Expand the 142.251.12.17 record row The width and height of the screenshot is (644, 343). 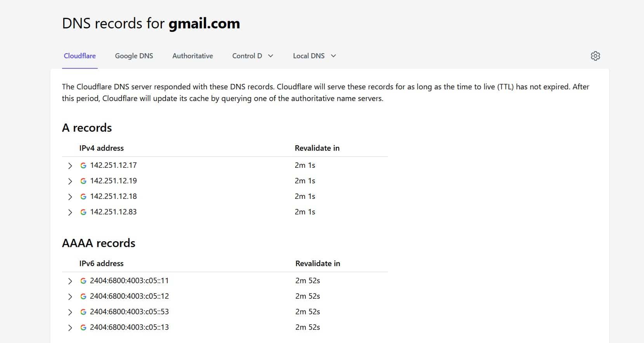click(x=70, y=166)
